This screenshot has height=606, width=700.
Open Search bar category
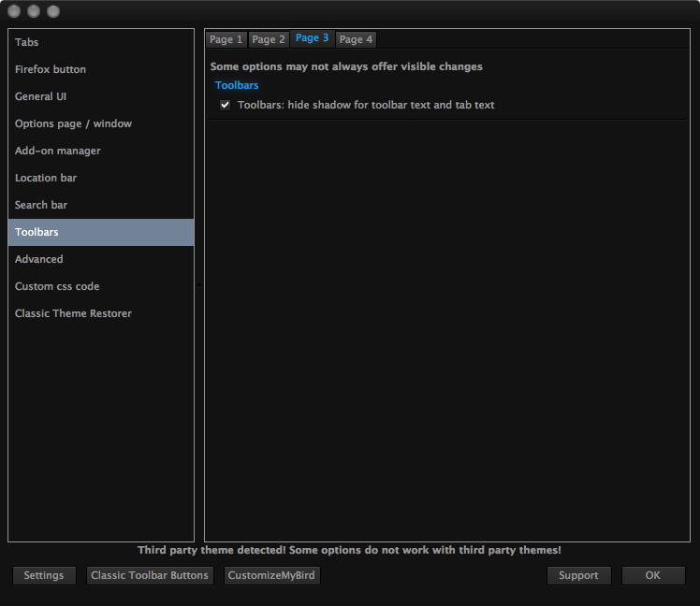(101, 205)
